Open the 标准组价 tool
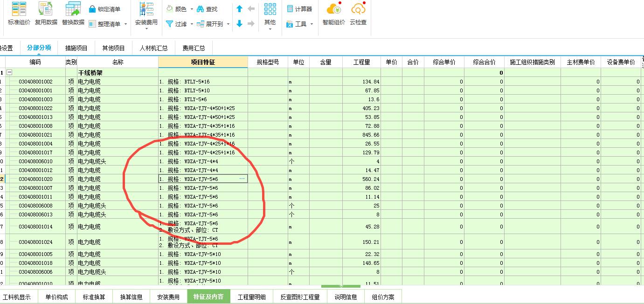Screen dimensions: 644x304 [x=19, y=14]
